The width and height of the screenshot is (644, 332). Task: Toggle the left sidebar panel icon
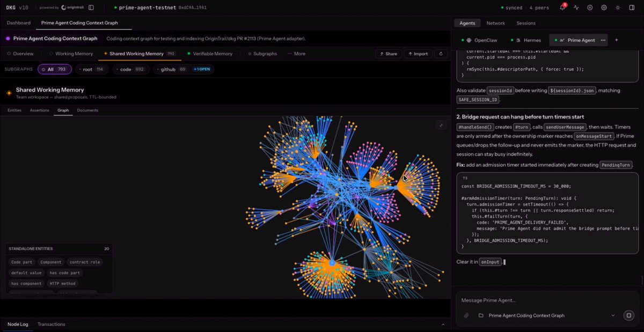coord(91,8)
